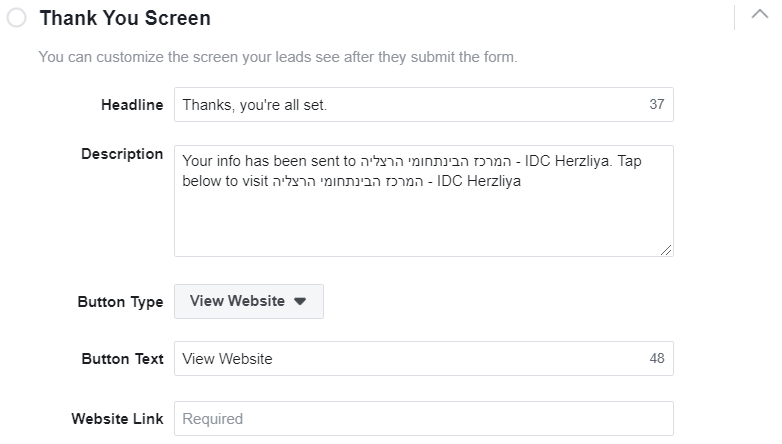Click the Website Link label
The height and width of the screenshot is (444, 782).
click(117, 419)
